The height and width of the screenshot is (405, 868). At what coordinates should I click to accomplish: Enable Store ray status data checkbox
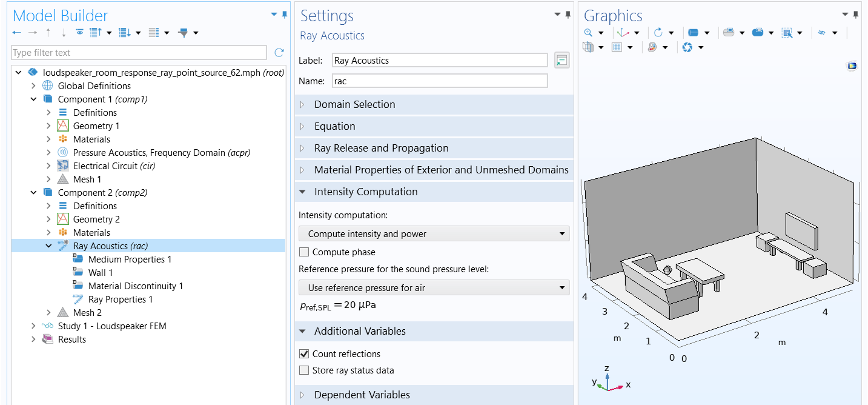304,370
